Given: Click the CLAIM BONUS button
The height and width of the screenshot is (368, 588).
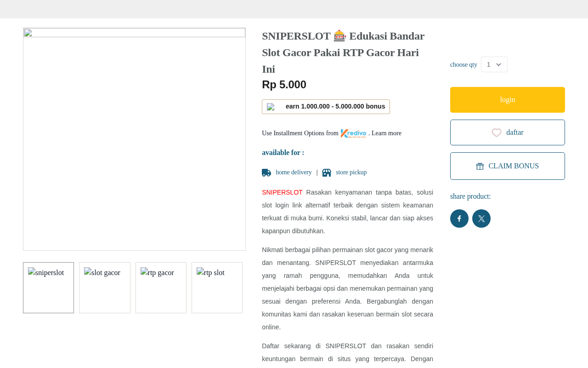Looking at the screenshot, I should point(508,166).
